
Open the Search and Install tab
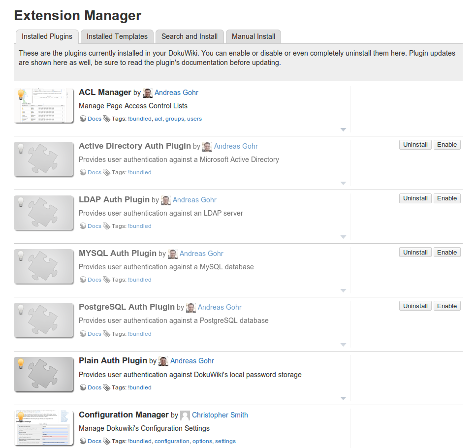coord(190,36)
